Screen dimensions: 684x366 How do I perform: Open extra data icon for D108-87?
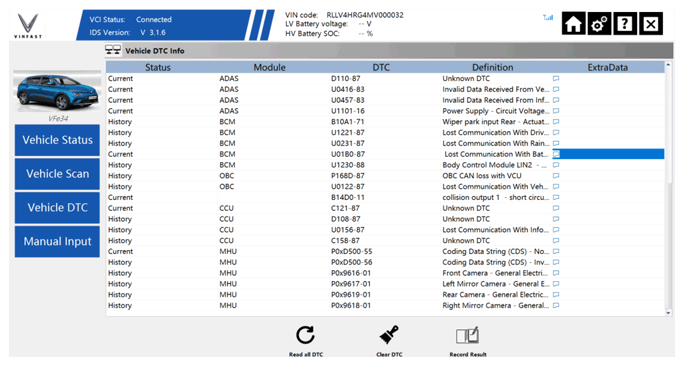pos(556,219)
